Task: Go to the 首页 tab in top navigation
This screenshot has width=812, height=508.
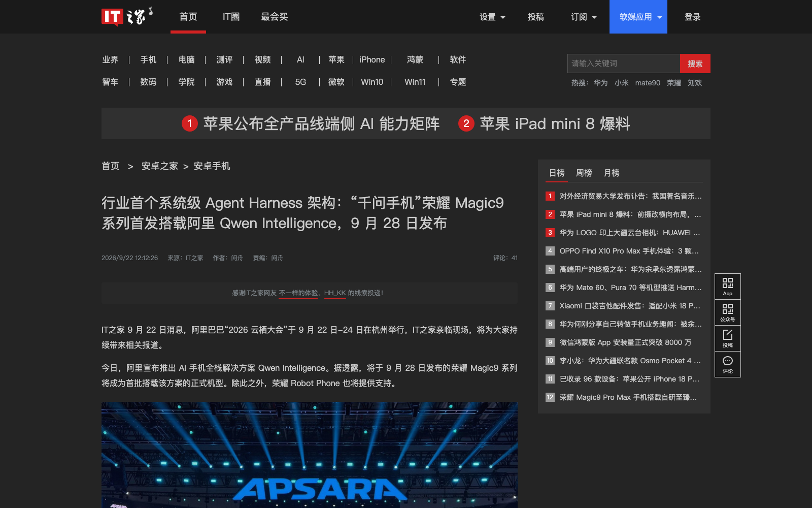Action: point(188,17)
